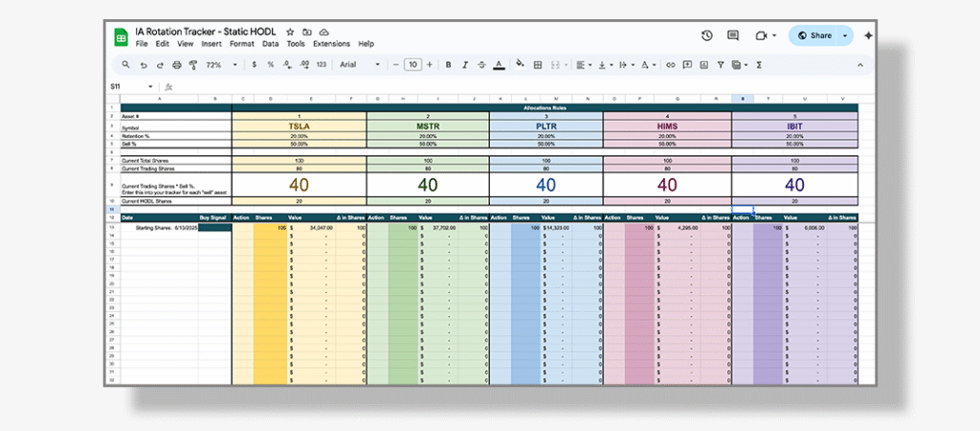Open the Format menu
Image resolution: width=980 pixels, height=431 pixels.
(x=242, y=44)
